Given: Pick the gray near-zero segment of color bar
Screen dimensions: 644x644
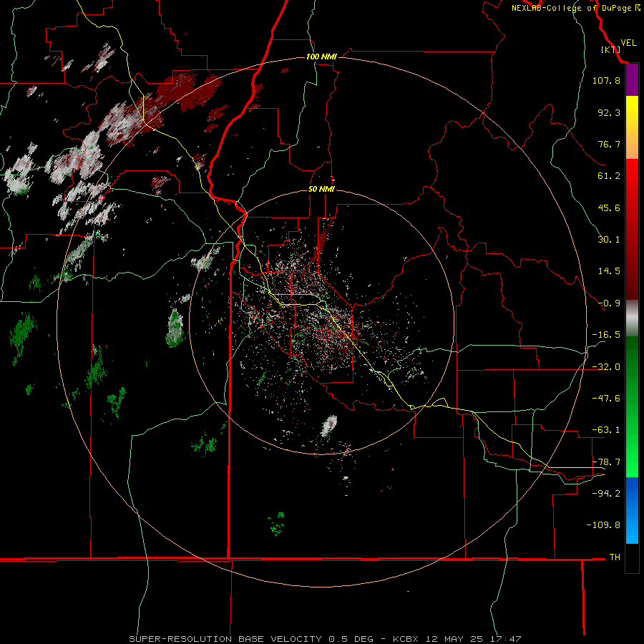Looking at the screenshot, I should coord(632,318).
